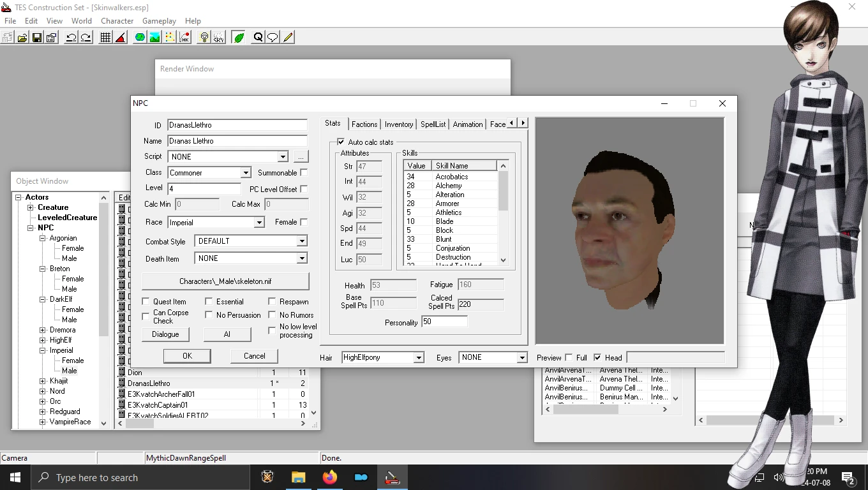Undo the last action via toolbar
The image size is (868, 490).
pyautogui.click(x=71, y=38)
